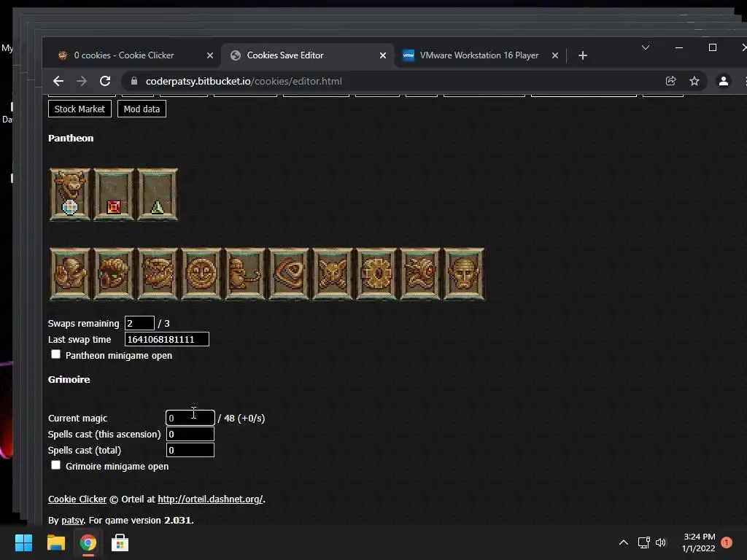Click the Swaps remaining field
This screenshot has height=560, width=747.
click(139, 323)
